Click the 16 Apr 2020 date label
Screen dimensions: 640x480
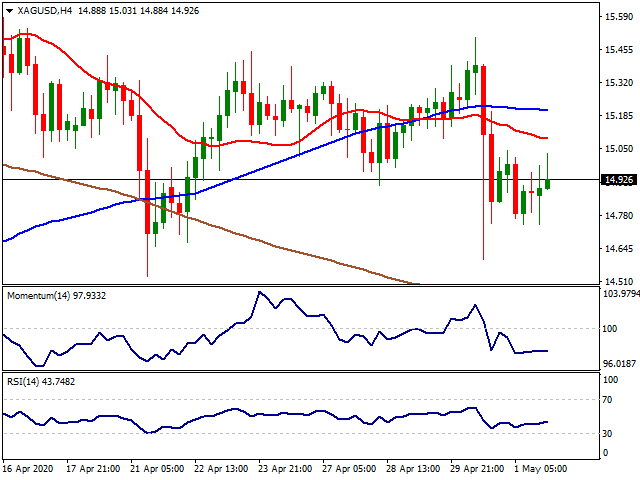(x=28, y=469)
